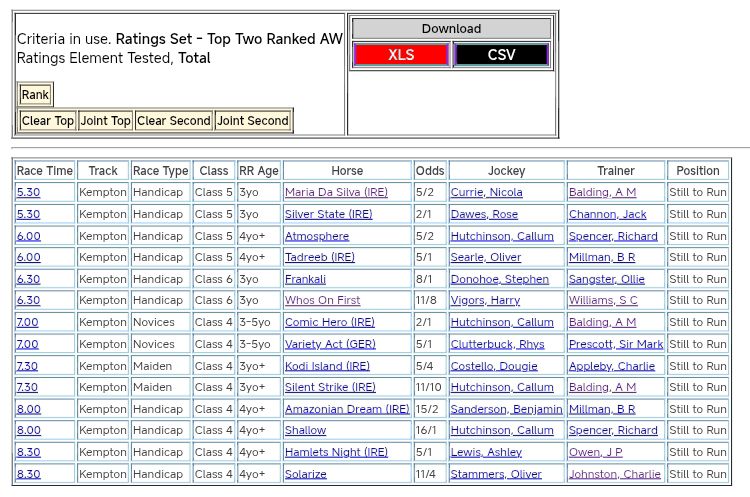
Task: Open horse Maria Da Silva (IRE)
Action: point(336,192)
